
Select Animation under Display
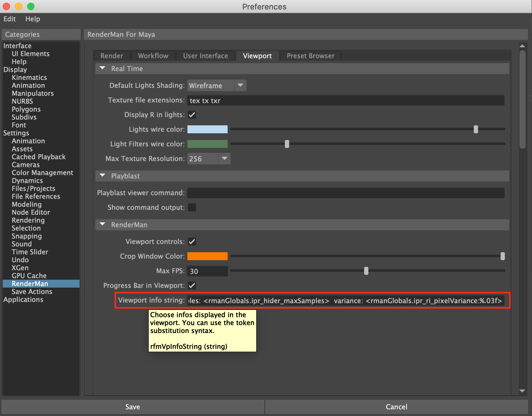tap(28, 85)
